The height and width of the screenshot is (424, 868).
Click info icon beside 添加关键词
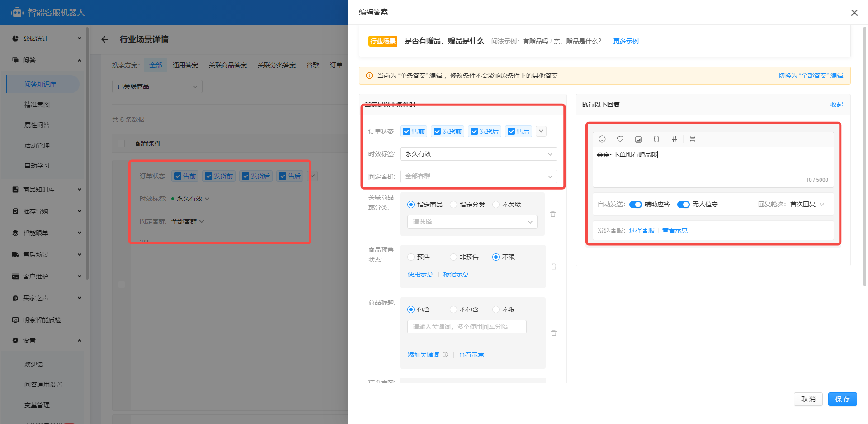point(445,354)
